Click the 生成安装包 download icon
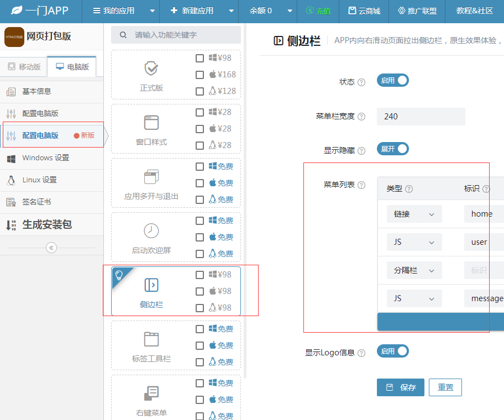Screen dimensions: 504x420 click(11, 225)
